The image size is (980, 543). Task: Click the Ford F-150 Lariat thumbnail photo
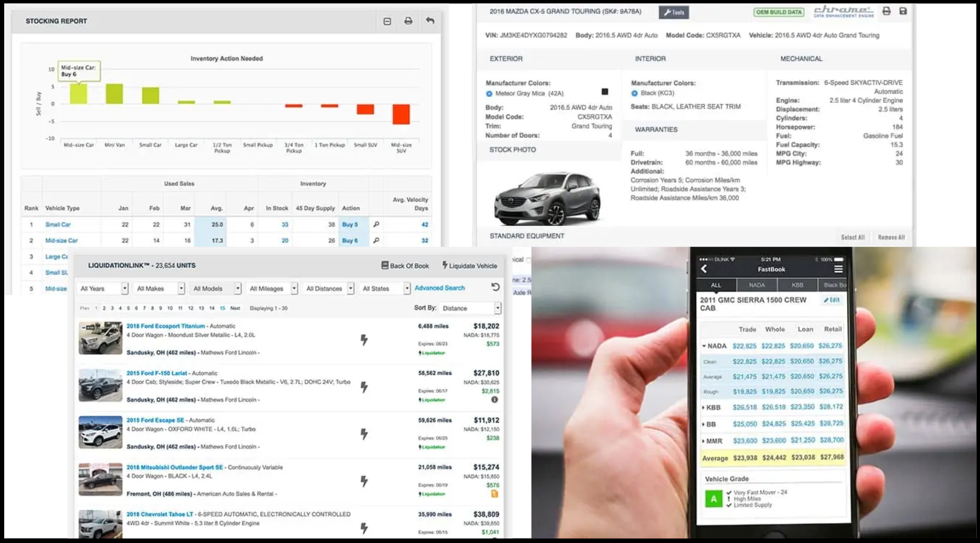(100, 385)
